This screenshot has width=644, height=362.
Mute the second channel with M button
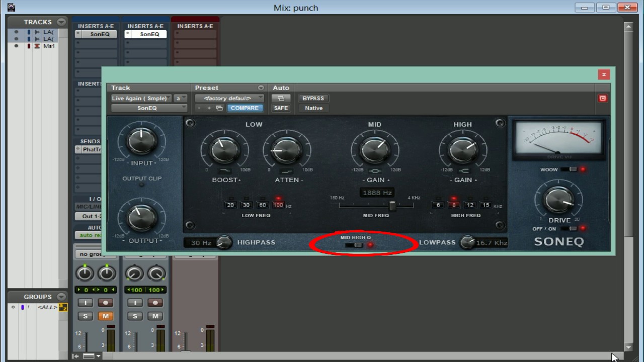coord(155,316)
